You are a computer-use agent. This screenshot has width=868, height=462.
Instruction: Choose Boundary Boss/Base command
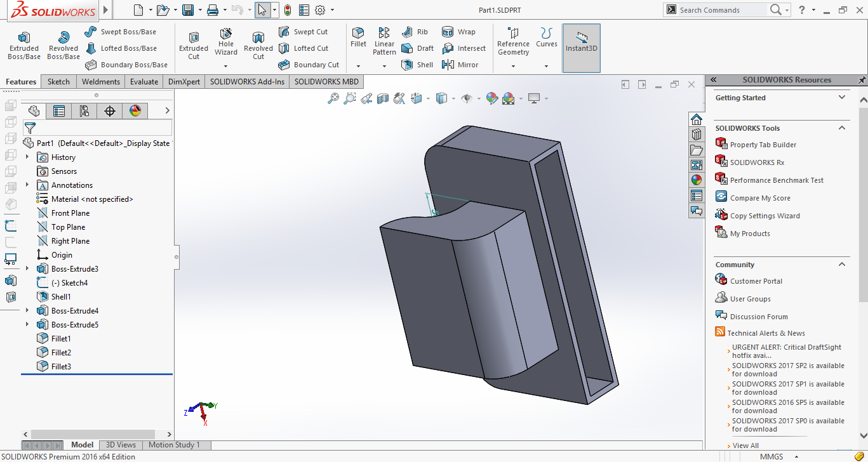pyautogui.click(x=126, y=65)
